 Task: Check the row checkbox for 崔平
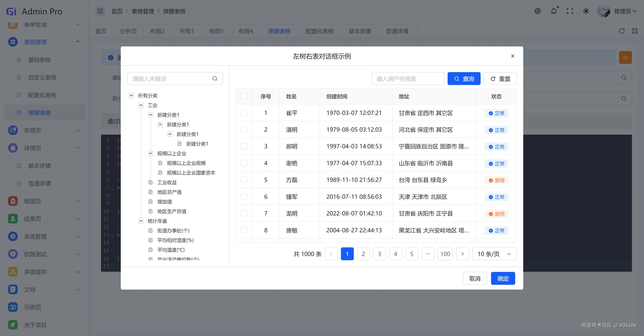click(x=244, y=113)
